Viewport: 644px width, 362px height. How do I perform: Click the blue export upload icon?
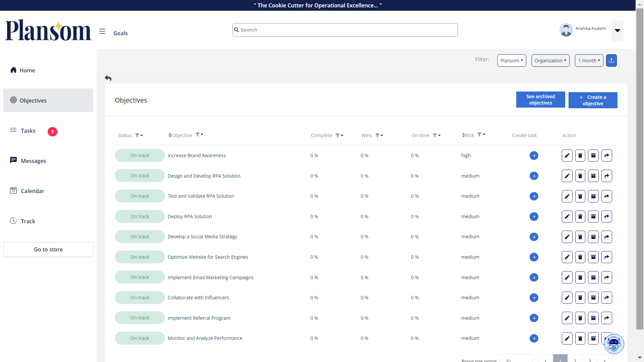click(611, 61)
